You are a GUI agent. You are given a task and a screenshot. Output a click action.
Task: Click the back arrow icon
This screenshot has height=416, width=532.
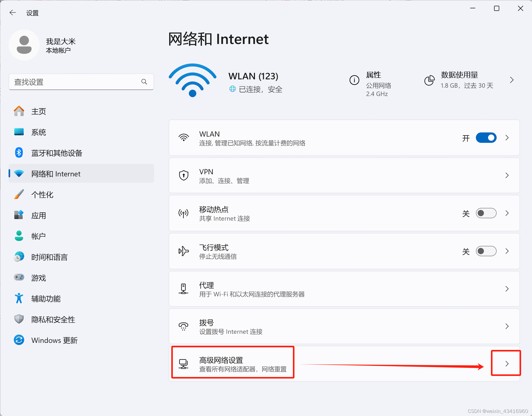(12, 12)
